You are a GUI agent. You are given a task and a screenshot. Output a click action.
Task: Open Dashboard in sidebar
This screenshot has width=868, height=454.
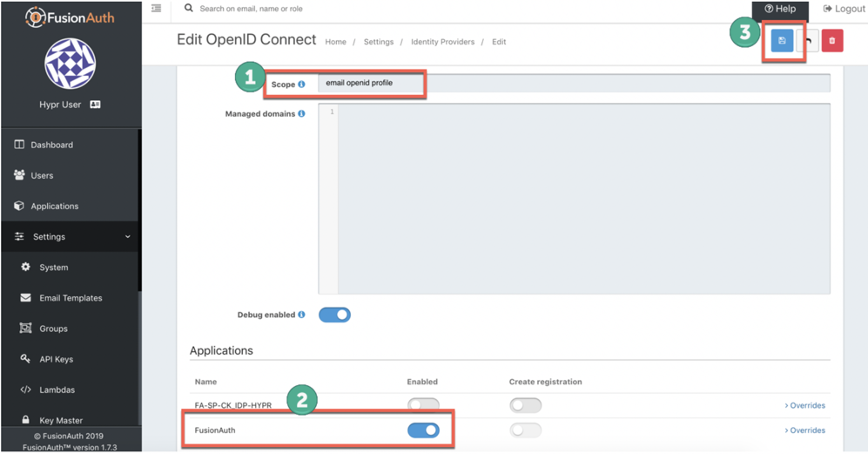pos(70,145)
